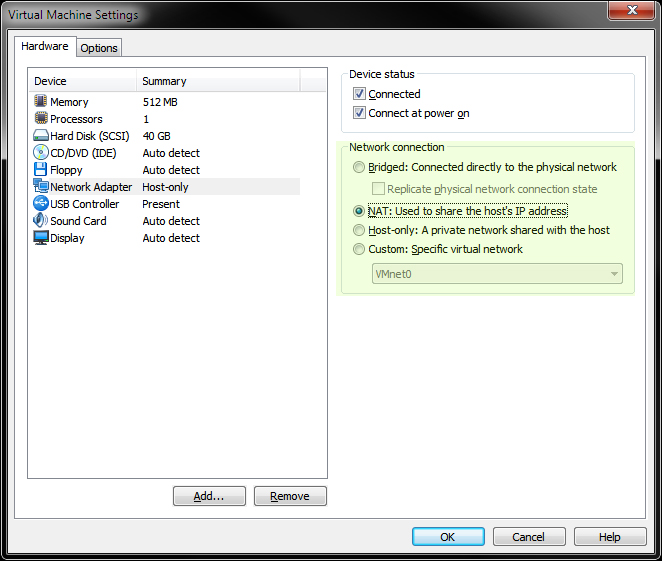Click the Add... button

pyautogui.click(x=209, y=496)
